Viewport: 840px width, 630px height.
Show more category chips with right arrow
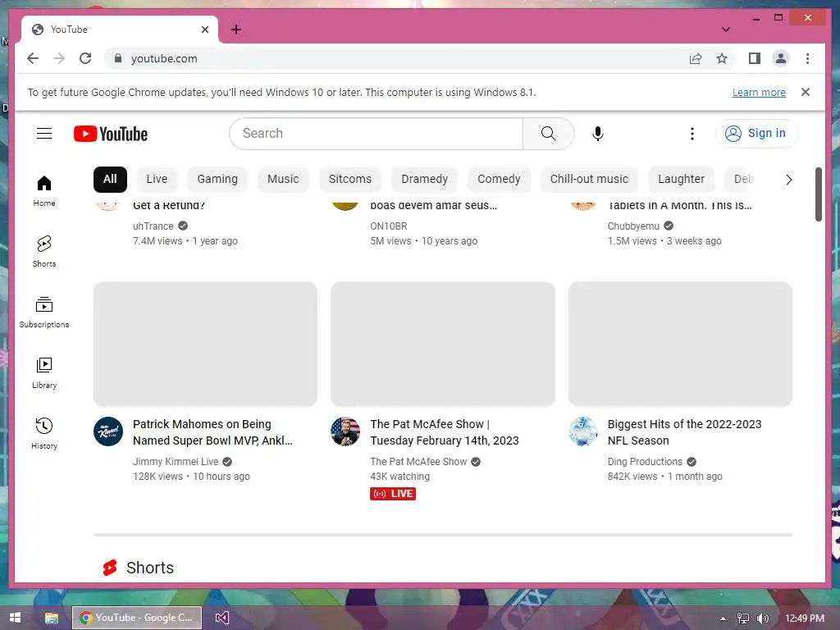[x=788, y=180]
